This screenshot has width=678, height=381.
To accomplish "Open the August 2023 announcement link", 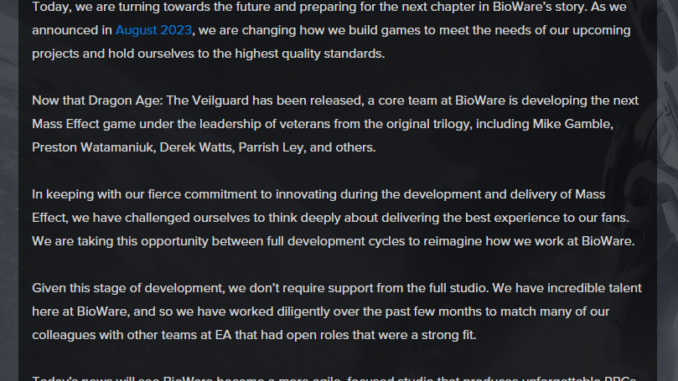I will pyautogui.click(x=154, y=30).
